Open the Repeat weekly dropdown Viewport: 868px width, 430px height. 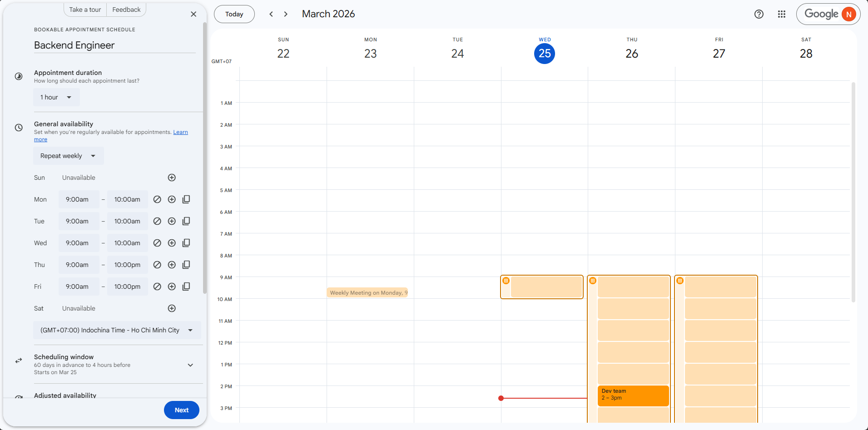[x=68, y=156]
